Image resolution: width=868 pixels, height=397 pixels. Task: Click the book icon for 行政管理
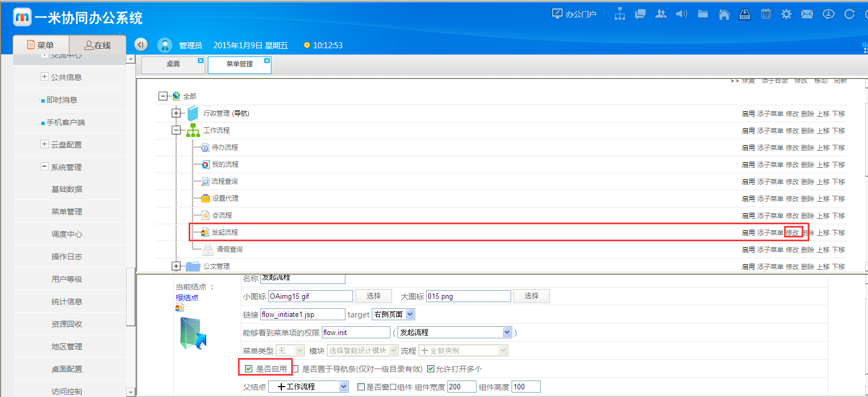point(192,113)
